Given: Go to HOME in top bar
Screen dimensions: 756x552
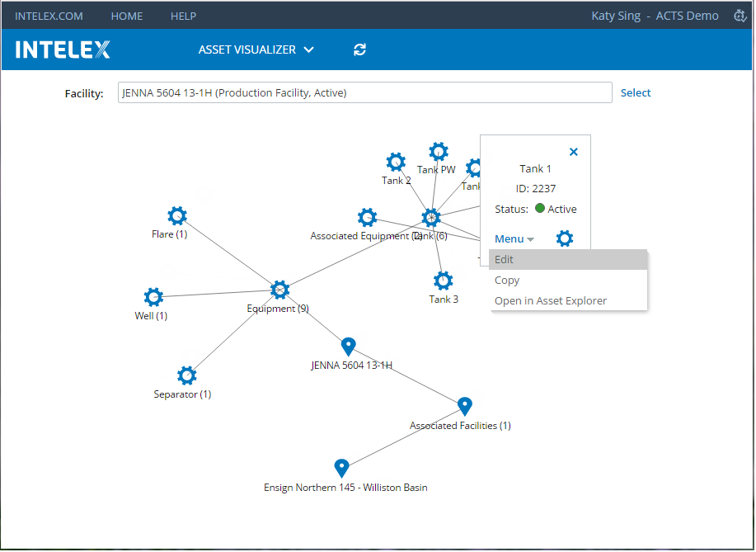Looking at the screenshot, I should [x=127, y=16].
